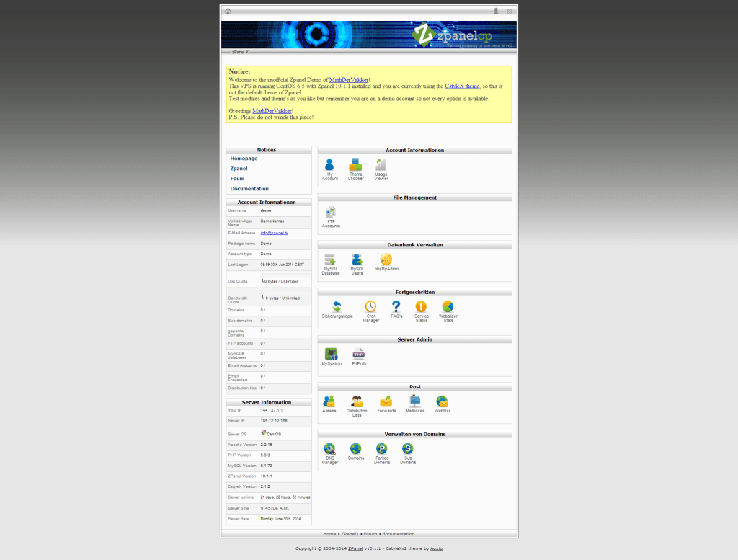
Task: Open the MySQL Users module
Action: (x=357, y=264)
